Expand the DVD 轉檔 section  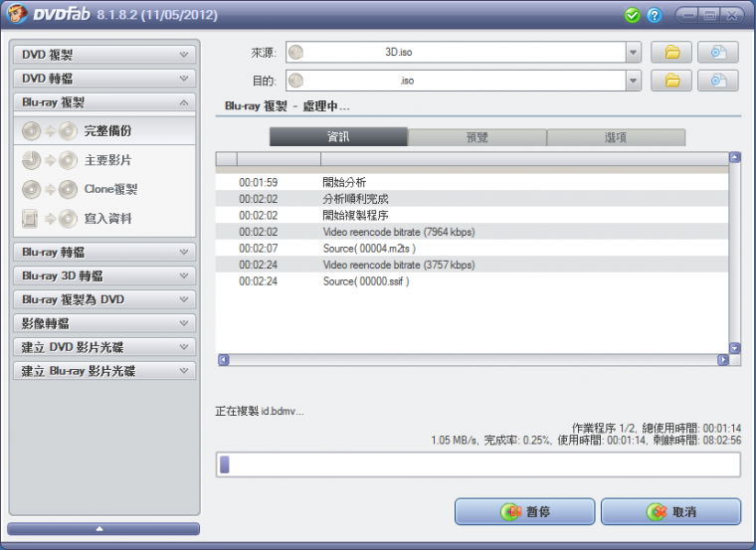click(x=104, y=79)
